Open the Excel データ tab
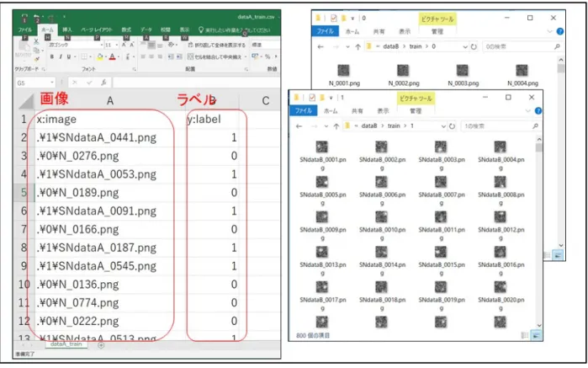 (146, 29)
